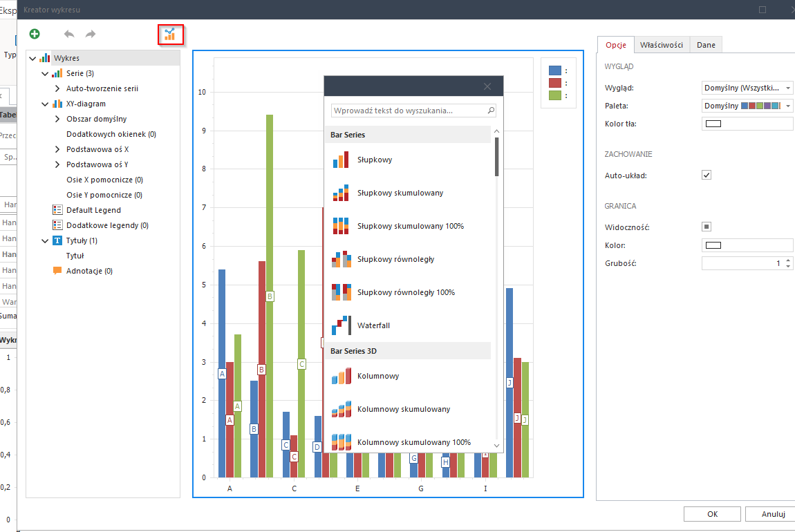Toggle Auto-układ checkbox
The image size is (795, 532).
pos(707,175)
